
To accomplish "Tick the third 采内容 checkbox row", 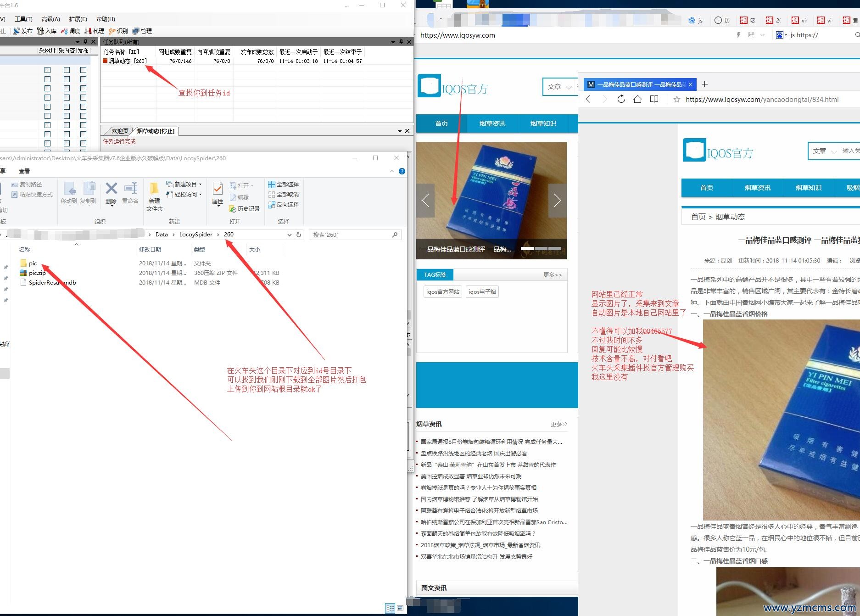I will click(67, 89).
